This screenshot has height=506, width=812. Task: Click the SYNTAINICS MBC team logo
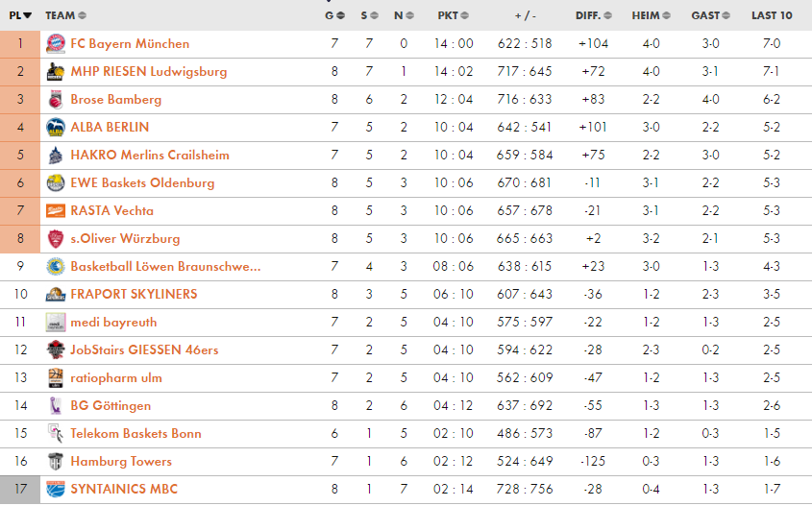click(x=55, y=489)
